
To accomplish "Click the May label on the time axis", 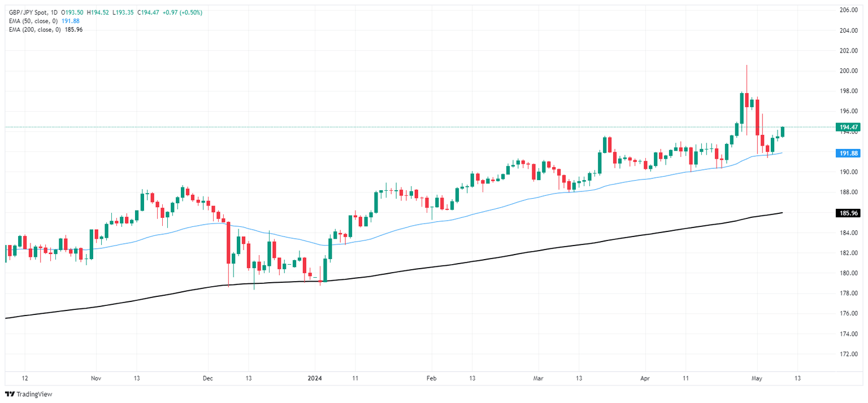I will point(756,378).
